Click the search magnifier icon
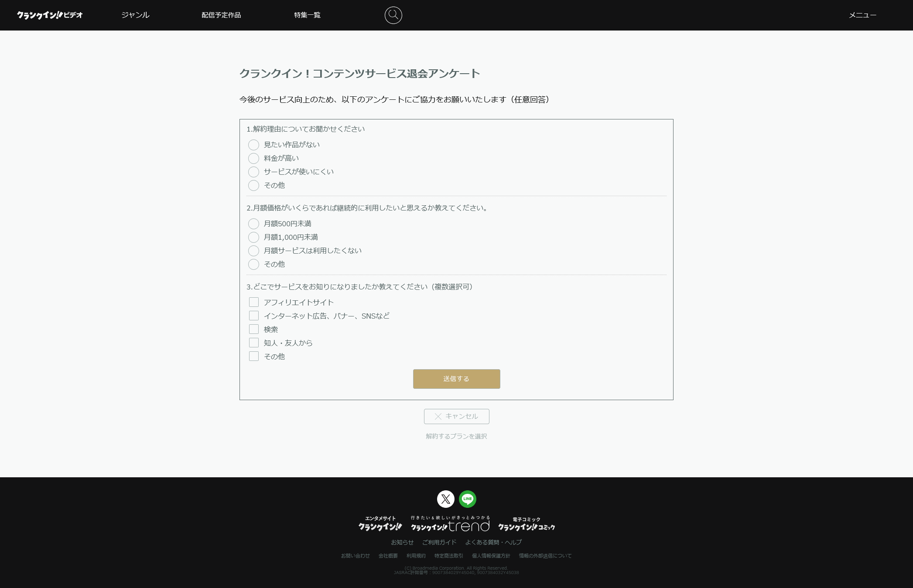913x588 pixels. [x=393, y=15]
